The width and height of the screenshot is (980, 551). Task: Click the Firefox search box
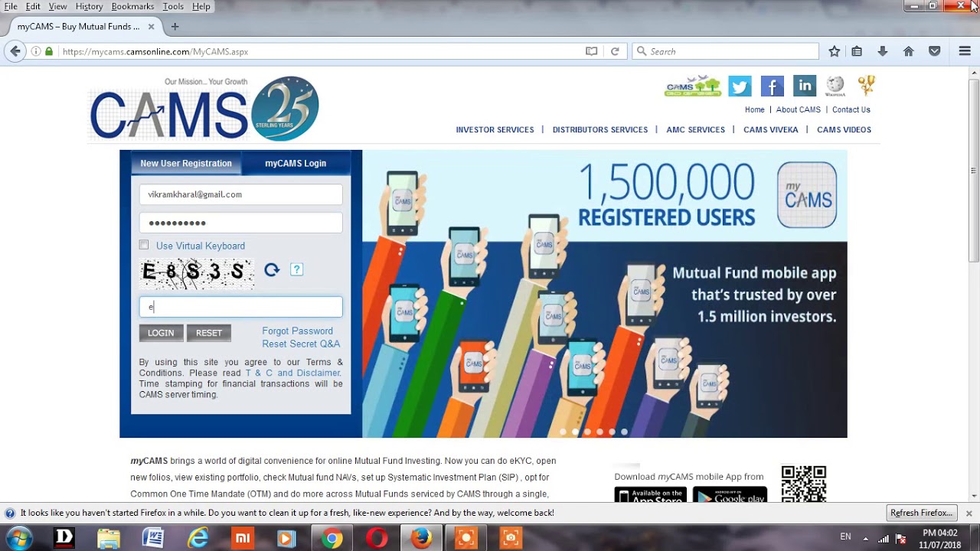tap(726, 51)
